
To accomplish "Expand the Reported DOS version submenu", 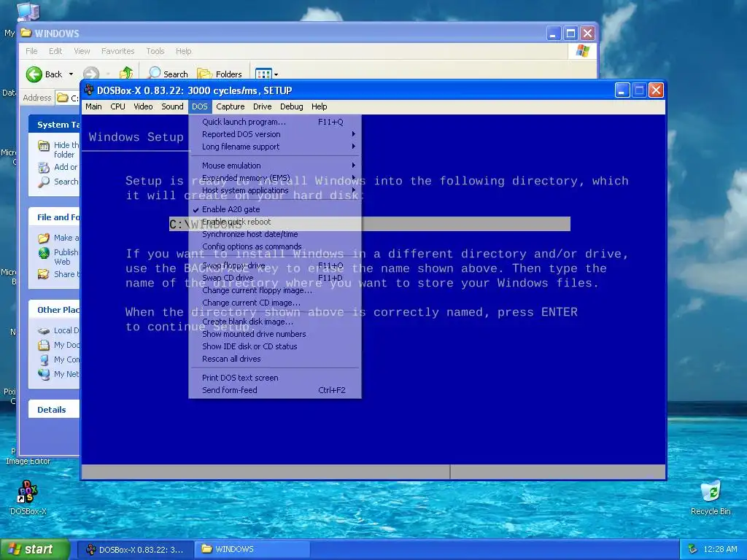I will click(x=275, y=134).
